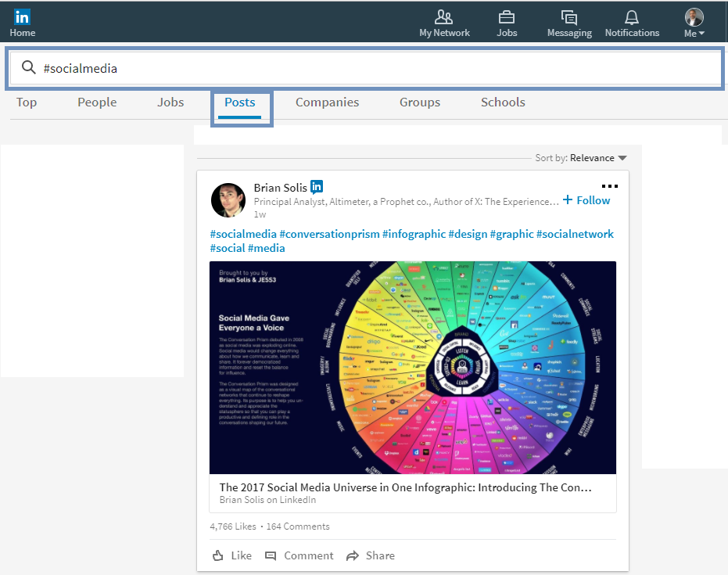728x575 pixels.
Task: Open the Messaging chat icon
Action: [569, 17]
